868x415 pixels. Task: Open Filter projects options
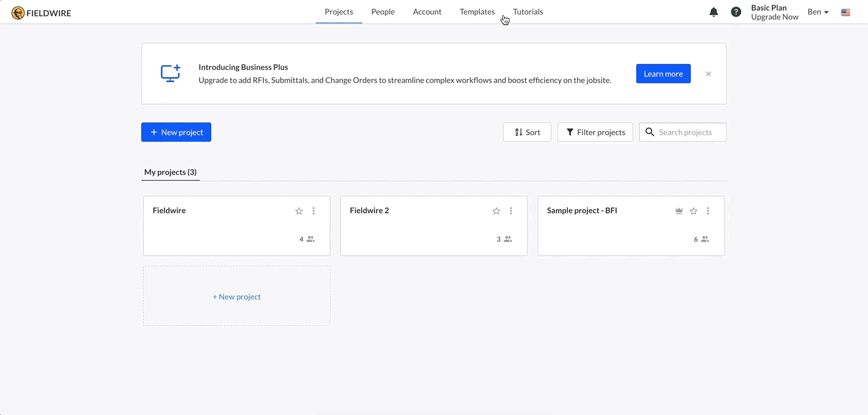tap(595, 132)
